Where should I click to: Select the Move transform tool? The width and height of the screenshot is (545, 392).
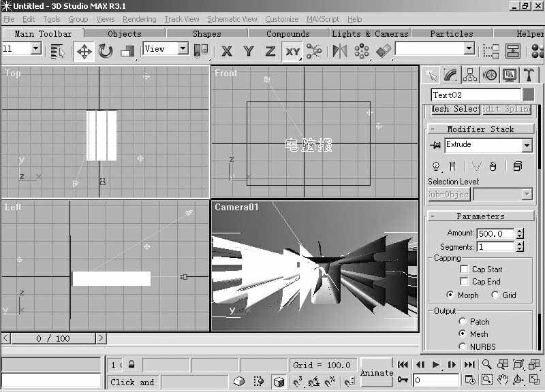84,51
